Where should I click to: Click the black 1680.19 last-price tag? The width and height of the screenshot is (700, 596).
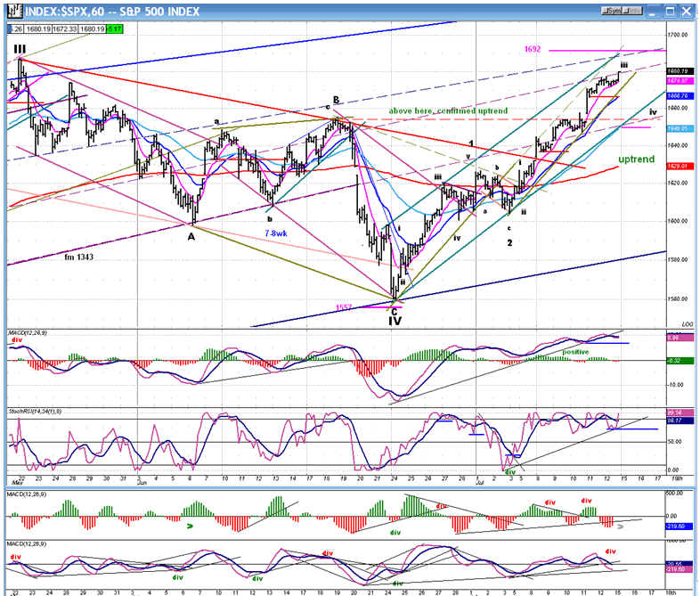(x=680, y=71)
